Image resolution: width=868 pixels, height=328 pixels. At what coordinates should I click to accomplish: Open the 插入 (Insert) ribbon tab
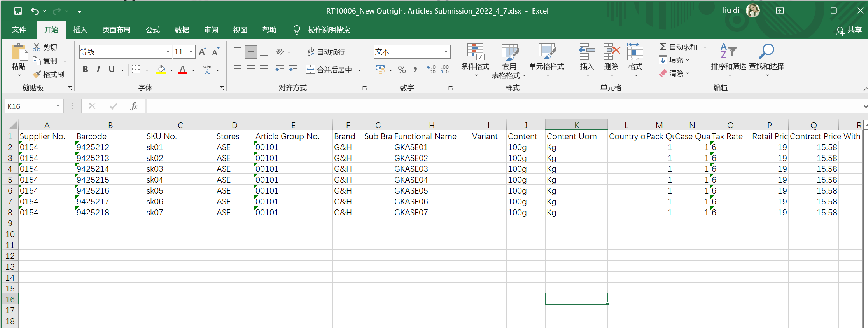coord(80,30)
